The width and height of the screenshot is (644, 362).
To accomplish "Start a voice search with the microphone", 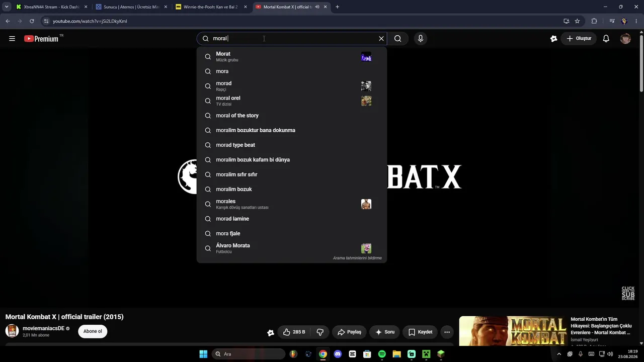I will coord(421,39).
